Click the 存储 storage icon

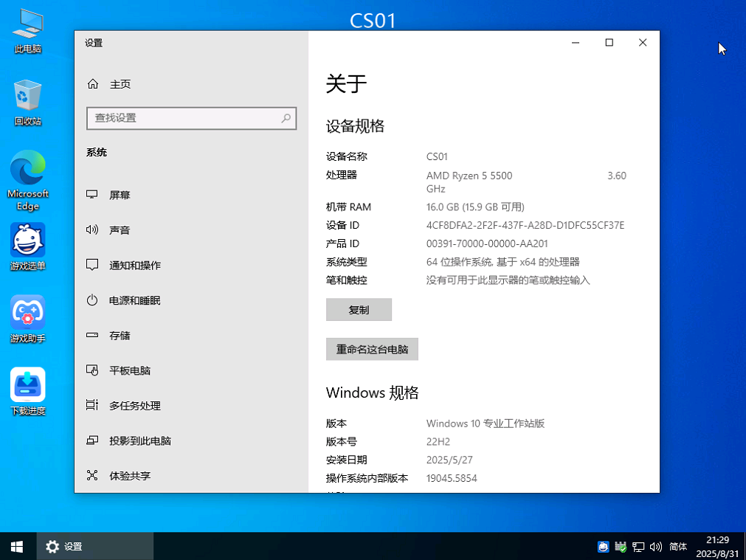91,336
